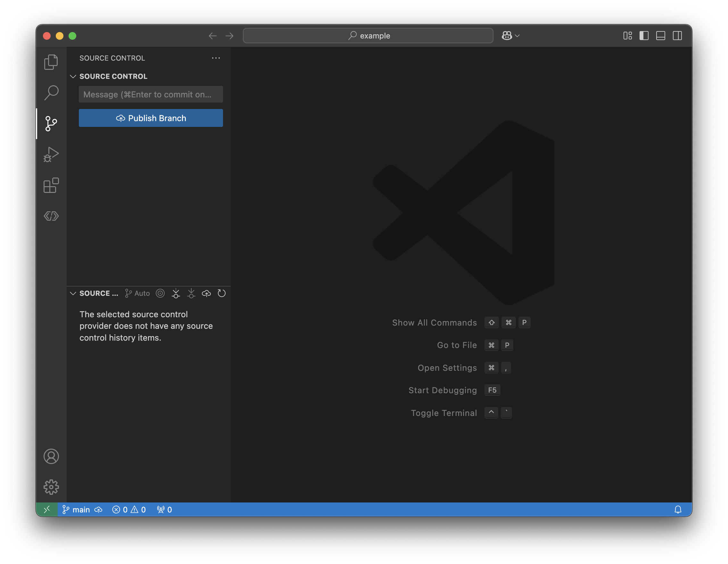Open the Extensions view

[x=51, y=185]
